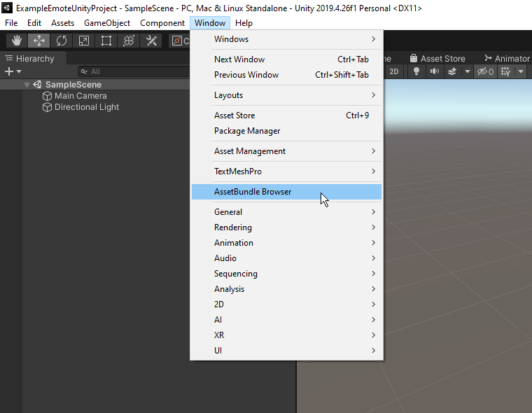
Task: Toggle 2D view mode
Action: tap(394, 71)
